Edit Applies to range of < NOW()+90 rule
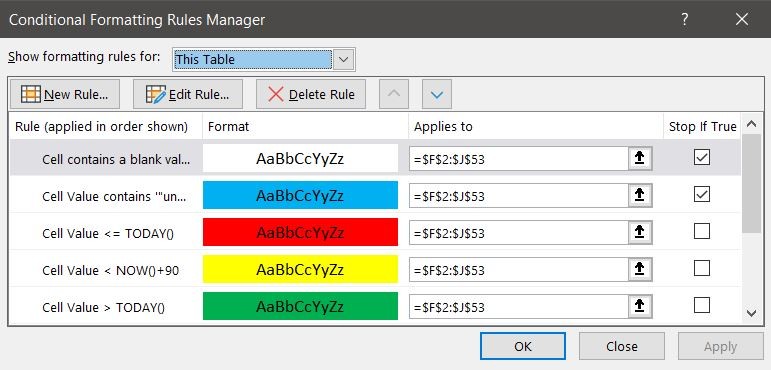This screenshot has height=370, width=771. pyautogui.click(x=519, y=270)
